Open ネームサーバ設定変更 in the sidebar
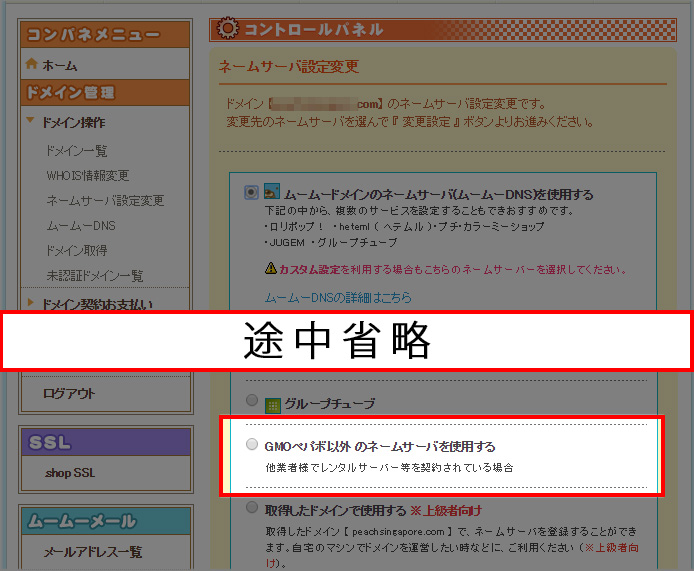This screenshot has width=694, height=571. 105,201
